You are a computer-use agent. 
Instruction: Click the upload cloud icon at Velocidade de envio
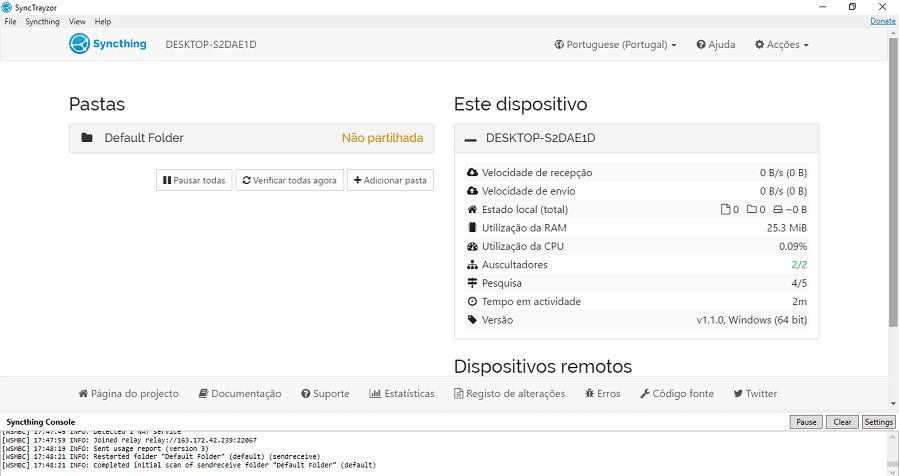[x=472, y=191]
